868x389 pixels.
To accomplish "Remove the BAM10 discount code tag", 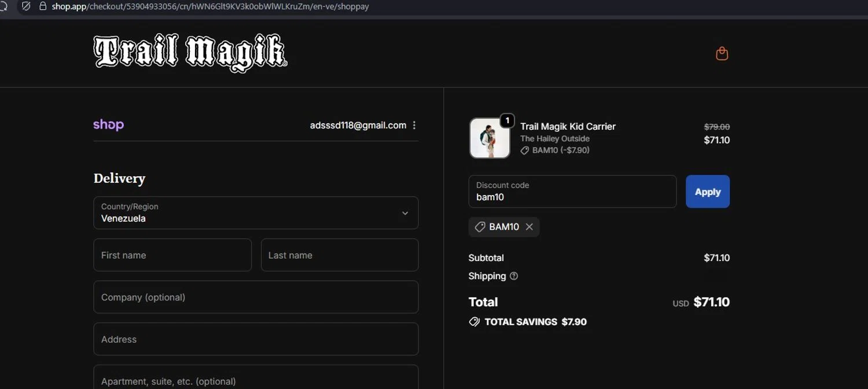I will point(529,227).
